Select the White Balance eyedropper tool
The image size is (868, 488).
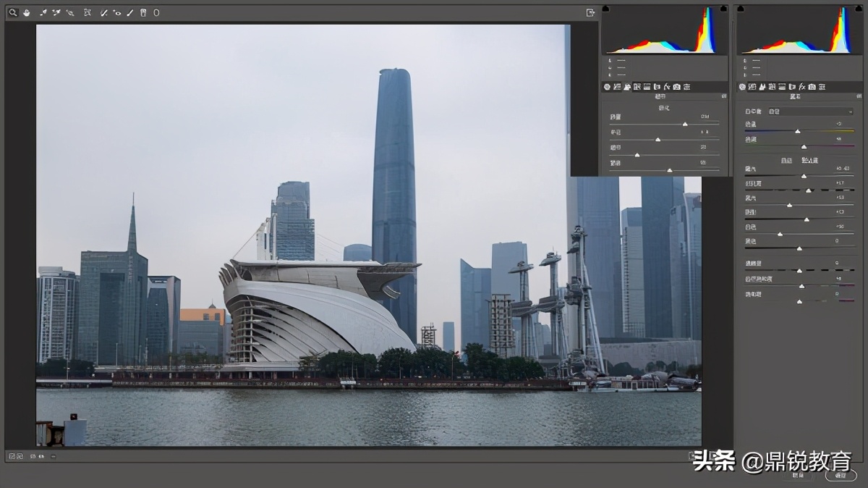43,12
